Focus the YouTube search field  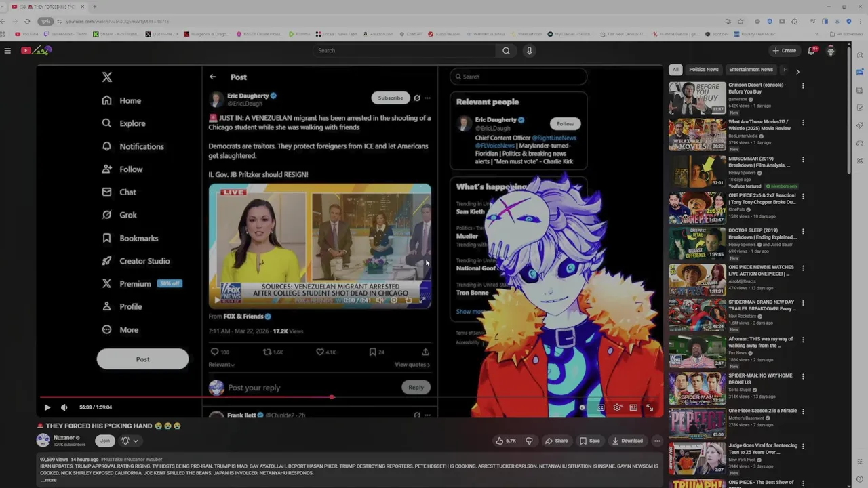point(405,50)
